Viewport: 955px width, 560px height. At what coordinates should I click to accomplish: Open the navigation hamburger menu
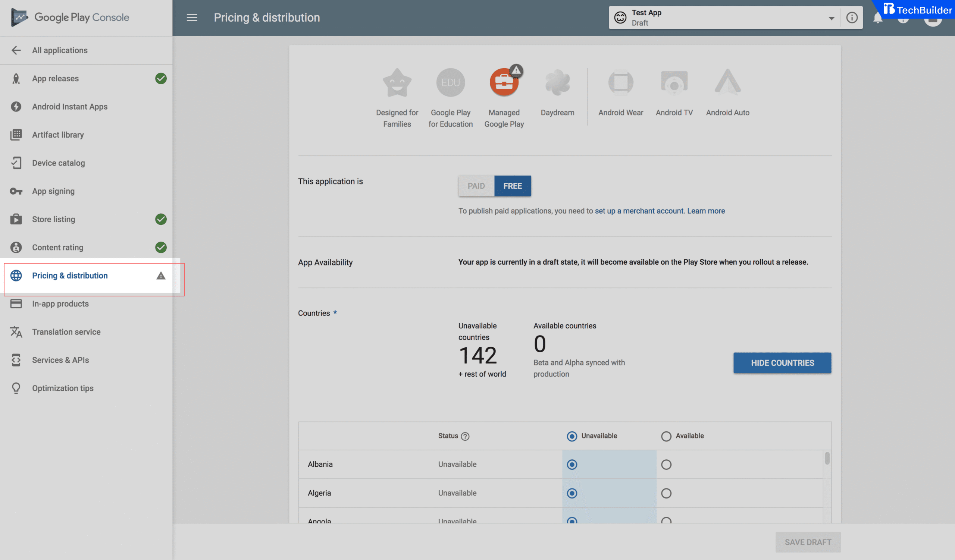(x=192, y=18)
